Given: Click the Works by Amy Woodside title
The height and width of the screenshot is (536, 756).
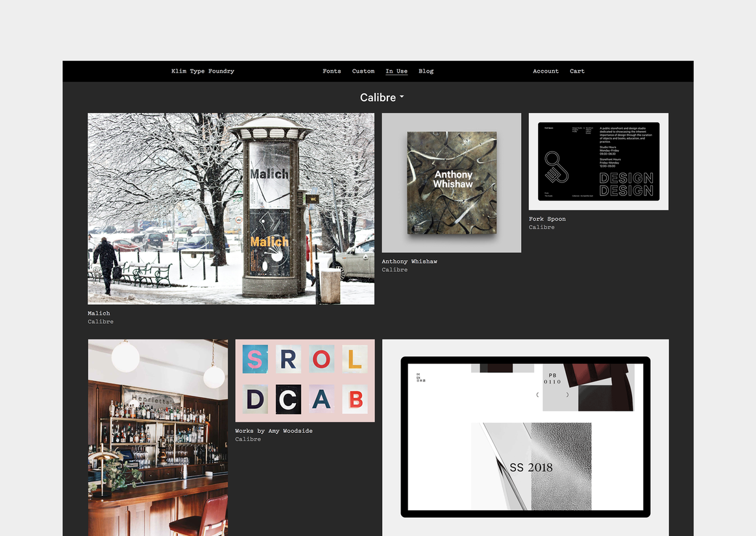Looking at the screenshot, I should tap(274, 431).
